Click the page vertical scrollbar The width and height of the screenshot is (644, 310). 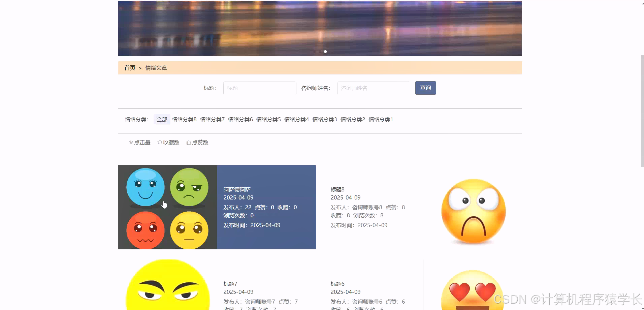pos(642,111)
